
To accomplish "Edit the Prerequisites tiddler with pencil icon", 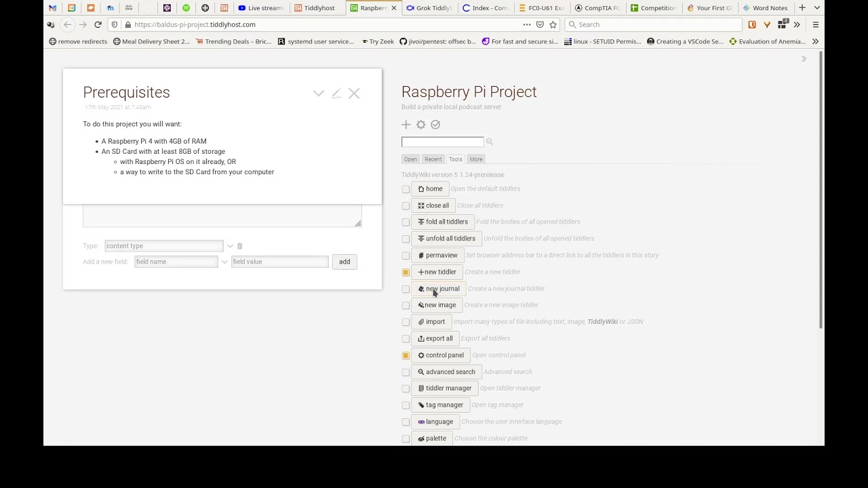I will pos(336,94).
